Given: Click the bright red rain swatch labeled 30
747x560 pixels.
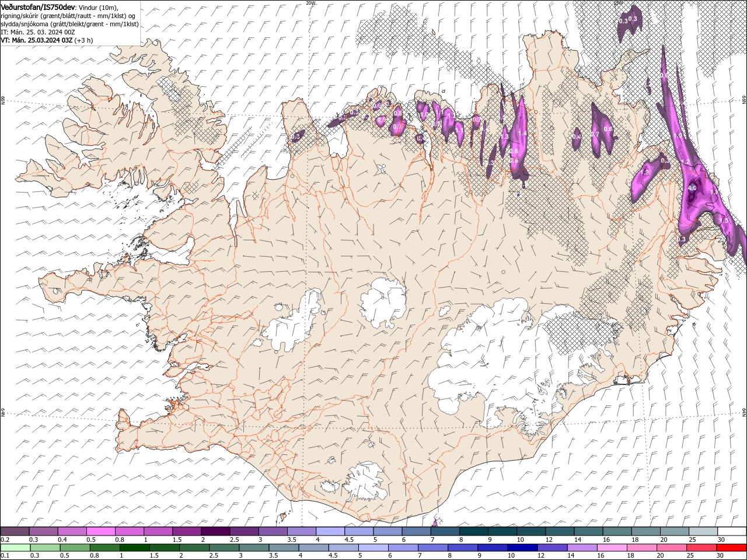Looking at the screenshot, I should point(731,547).
